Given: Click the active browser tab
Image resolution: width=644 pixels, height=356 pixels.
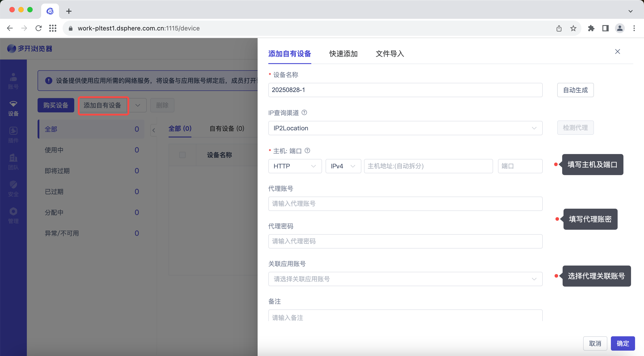Looking at the screenshot, I should (50, 11).
